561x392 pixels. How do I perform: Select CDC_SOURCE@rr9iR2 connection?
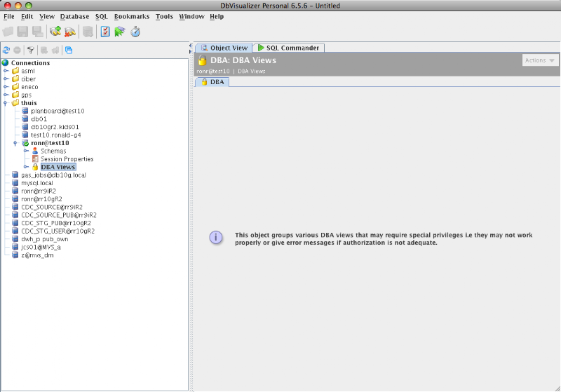coord(52,207)
